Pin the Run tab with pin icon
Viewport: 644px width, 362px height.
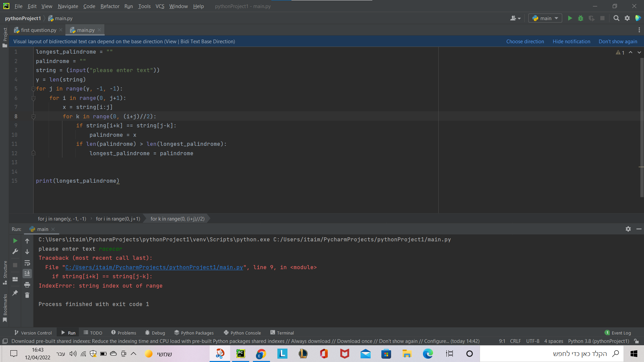coord(15,293)
